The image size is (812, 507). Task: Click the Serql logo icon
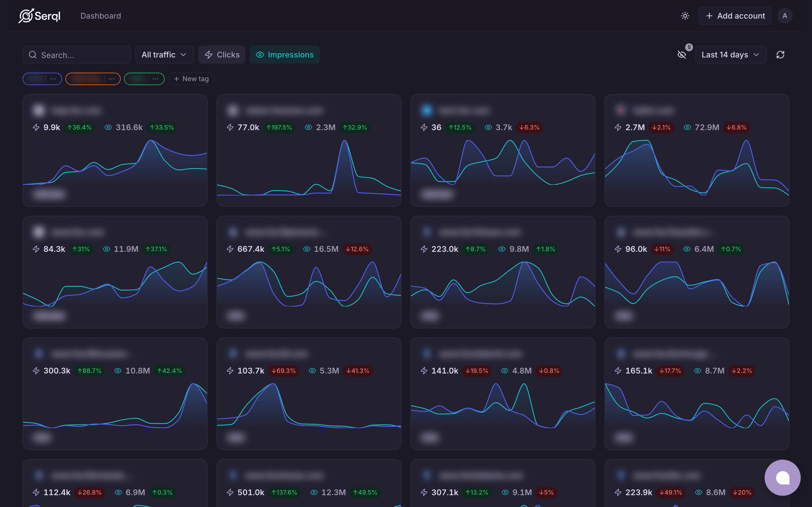pyautogui.click(x=26, y=15)
